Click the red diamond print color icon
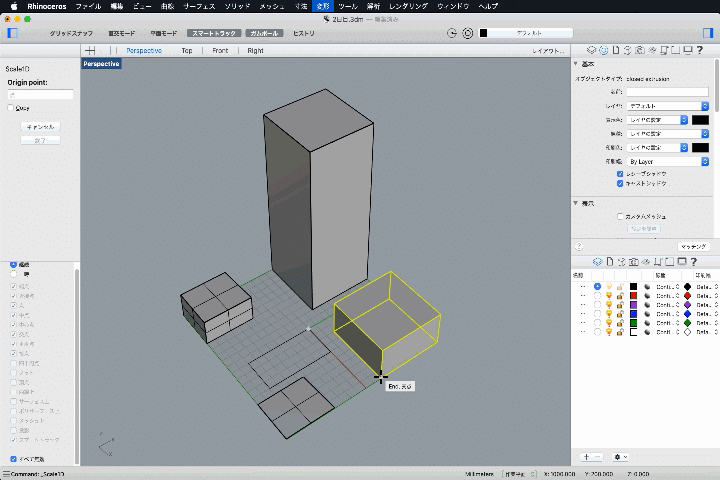This screenshot has width=720, height=480. click(687, 296)
